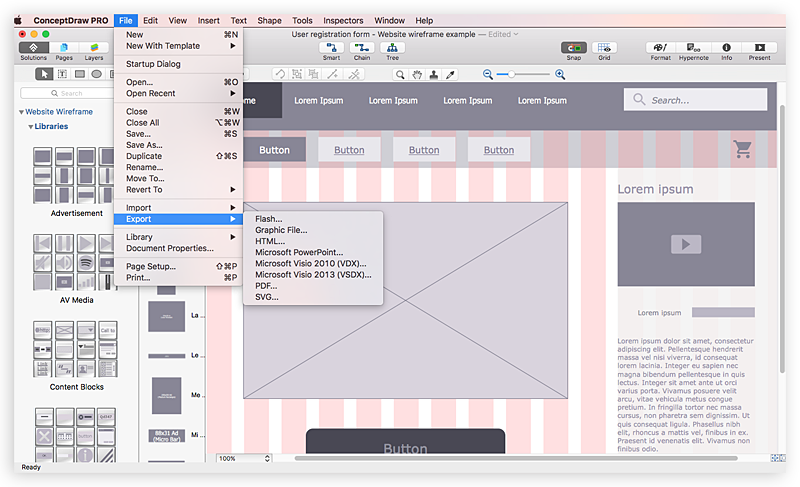This screenshot has height=487, width=800.
Task: Open the Inspectors menu
Action: coord(343,20)
